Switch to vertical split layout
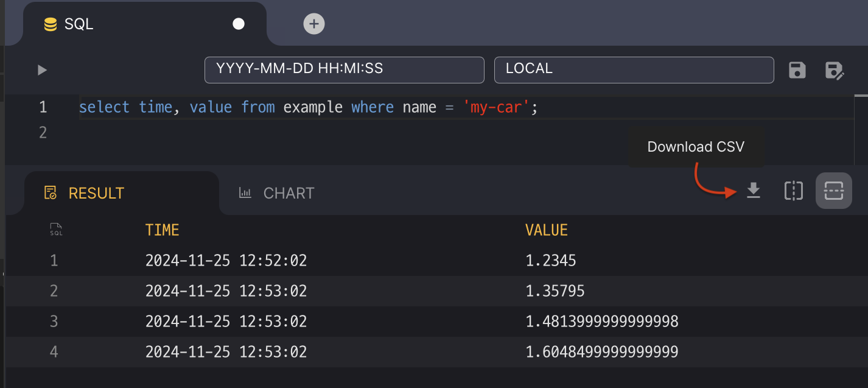 click(794, 191)
